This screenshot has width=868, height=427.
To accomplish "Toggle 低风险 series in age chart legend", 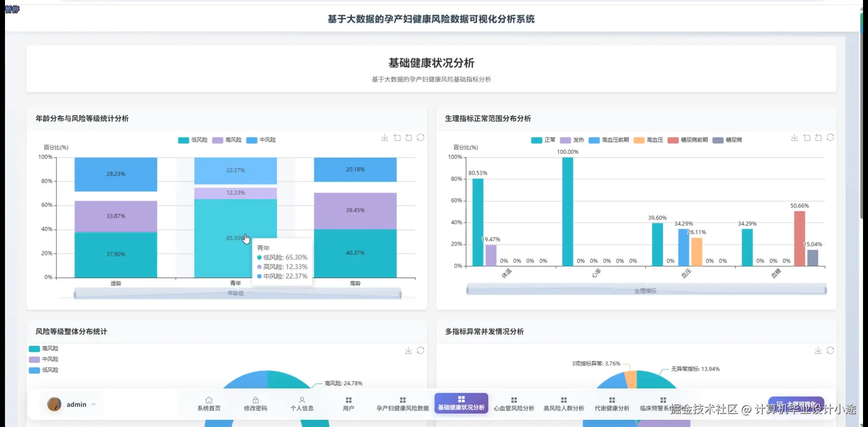I will point(193,140).
